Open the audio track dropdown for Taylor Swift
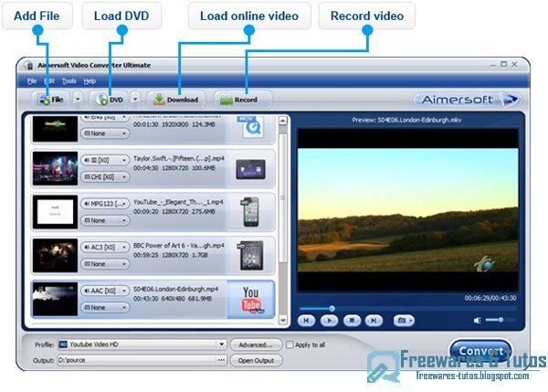 coord(105,160)
